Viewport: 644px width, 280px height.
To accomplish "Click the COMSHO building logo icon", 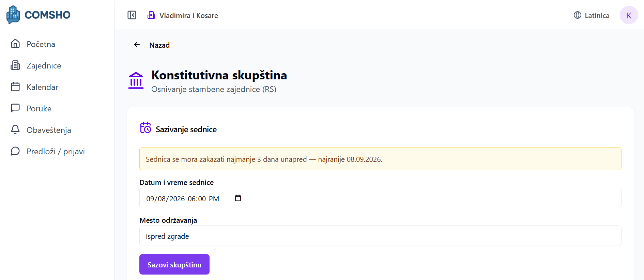I will click(13, 15).
